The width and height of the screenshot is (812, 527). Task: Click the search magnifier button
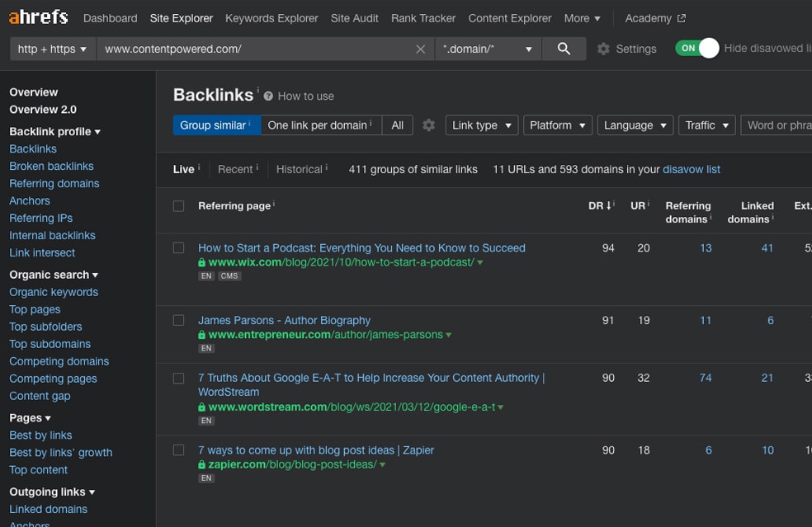[x=564, y=49]
